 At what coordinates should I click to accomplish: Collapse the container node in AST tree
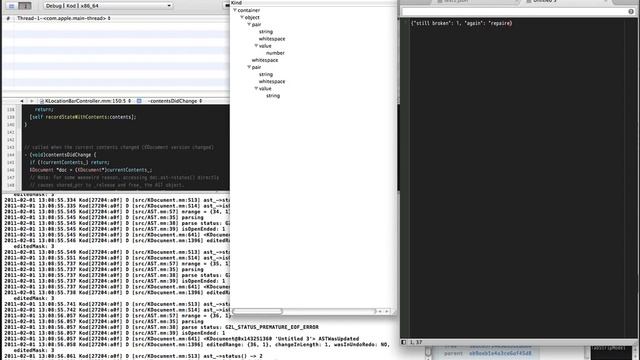(235, 10)
